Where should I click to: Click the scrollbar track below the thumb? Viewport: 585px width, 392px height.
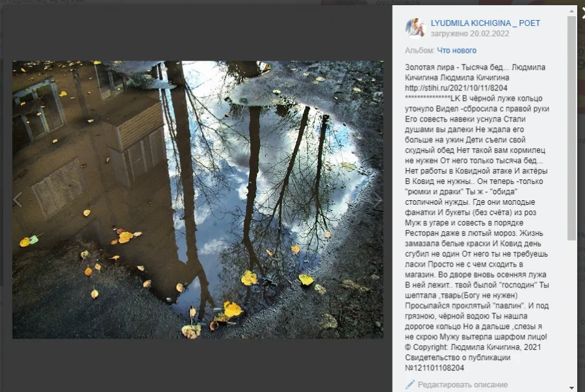571,313
